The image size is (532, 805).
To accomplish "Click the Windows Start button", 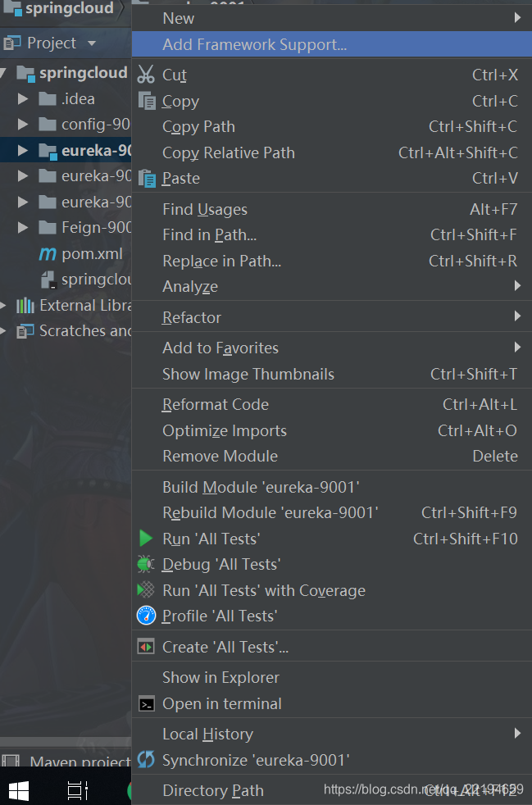I will tap(19, 791).
